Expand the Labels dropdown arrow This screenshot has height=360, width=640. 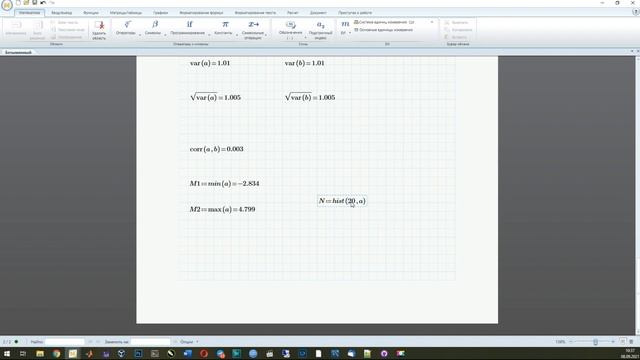coord(305,38)
